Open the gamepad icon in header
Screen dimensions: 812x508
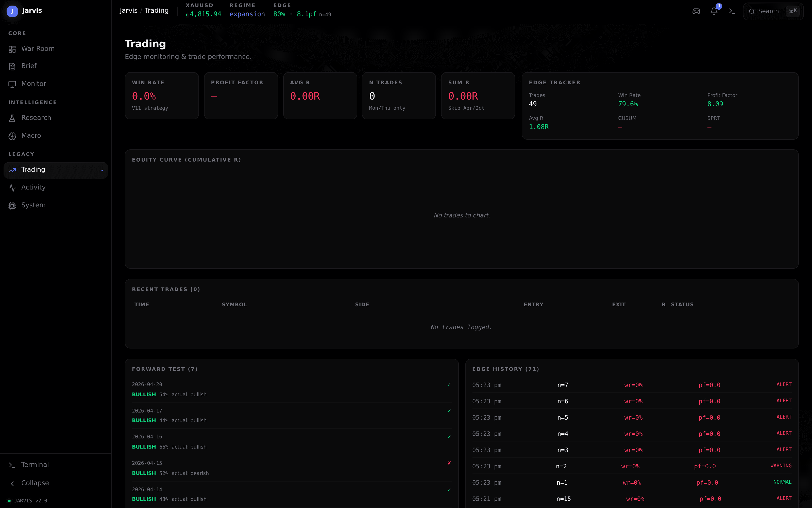(x=696, y=11)
